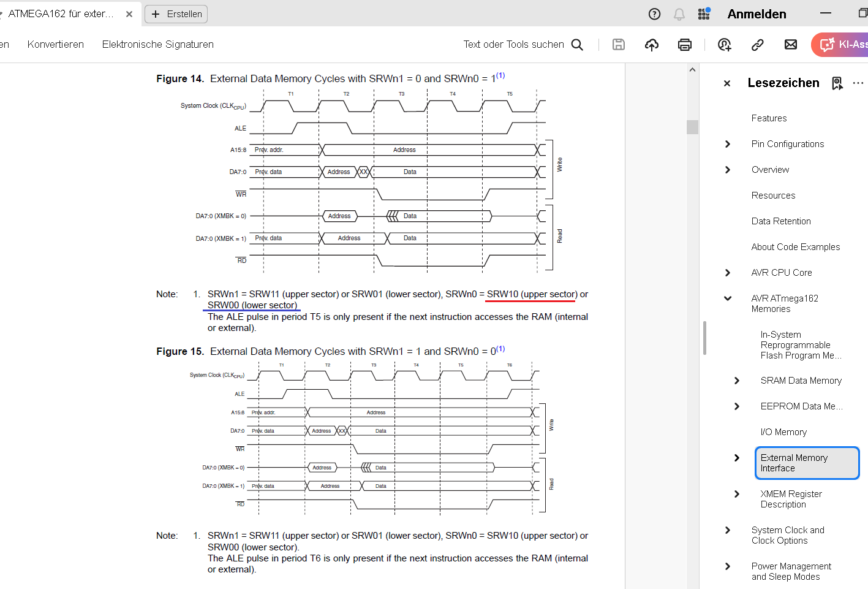Expand the Pin Configurations bookmark
Image resolution: width=868 pixels, height=589 pixels.
(x=728, y=144)
